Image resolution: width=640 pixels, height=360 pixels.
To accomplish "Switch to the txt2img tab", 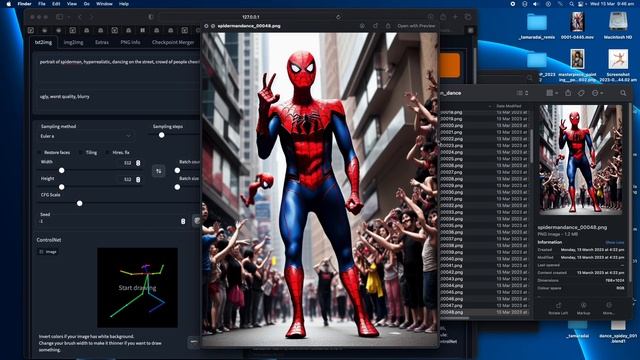I will 43,42.
